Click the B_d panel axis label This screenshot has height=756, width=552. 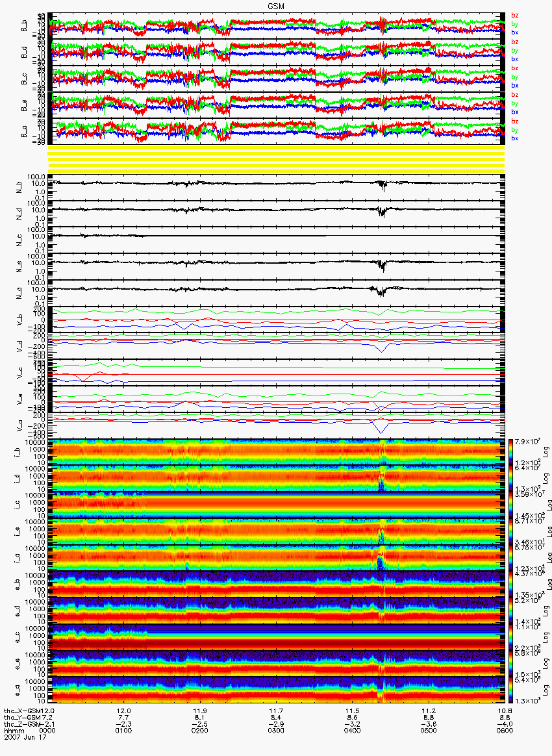(x=24, y=53)
